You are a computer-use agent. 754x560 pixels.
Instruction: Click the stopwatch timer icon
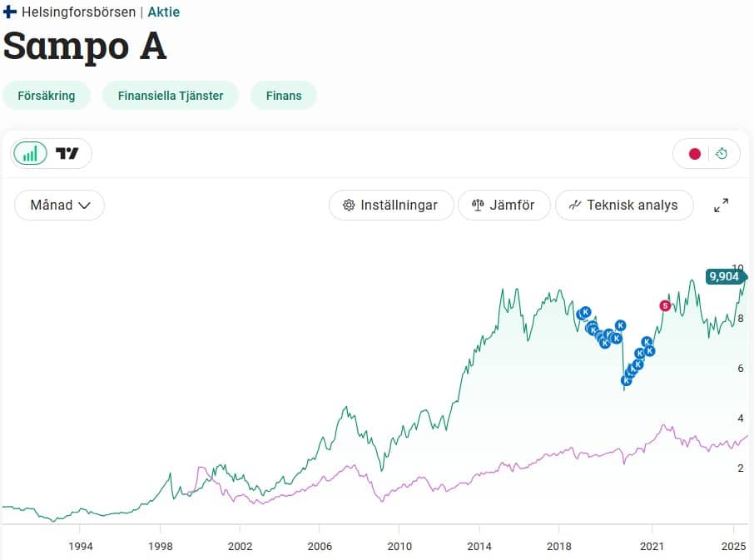pyautogui.click(x=722, y=154)
